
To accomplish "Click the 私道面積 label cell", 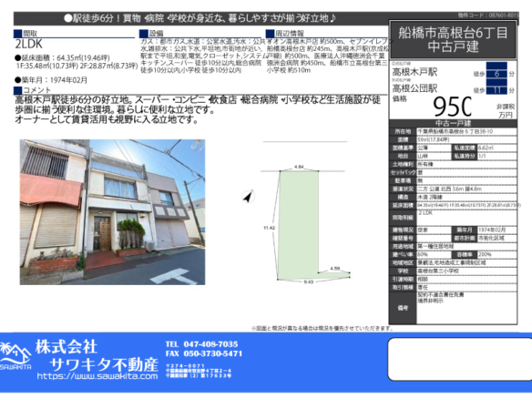I will tap(464, 148).
